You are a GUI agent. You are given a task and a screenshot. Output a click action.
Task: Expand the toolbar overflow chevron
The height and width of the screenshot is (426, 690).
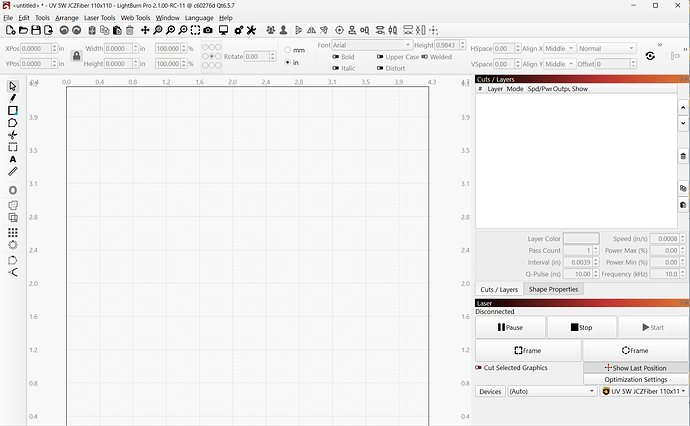tap(660, 44)
